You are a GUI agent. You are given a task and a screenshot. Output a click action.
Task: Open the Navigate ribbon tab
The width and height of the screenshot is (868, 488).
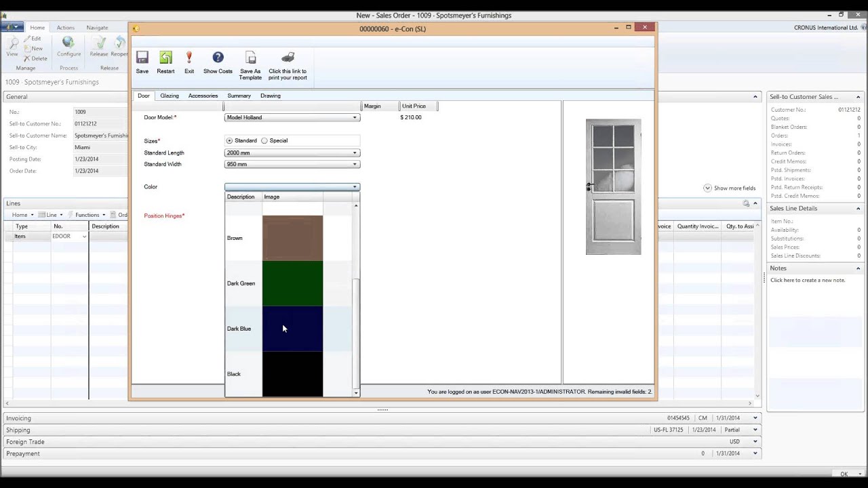pos(97,28)
